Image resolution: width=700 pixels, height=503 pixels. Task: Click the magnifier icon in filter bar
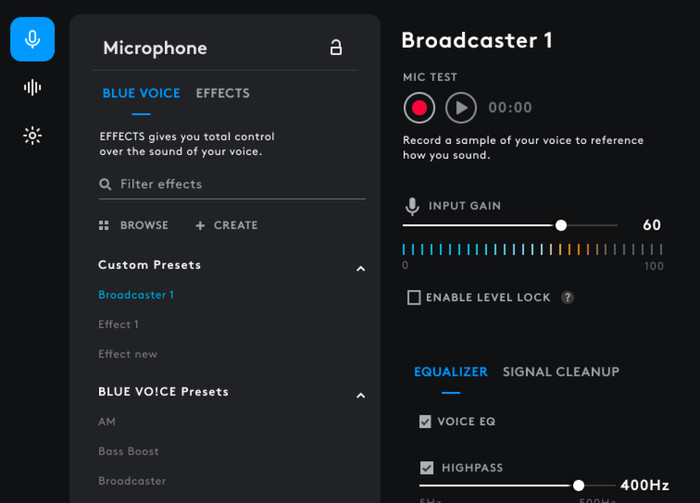click(x=105, y=184)
